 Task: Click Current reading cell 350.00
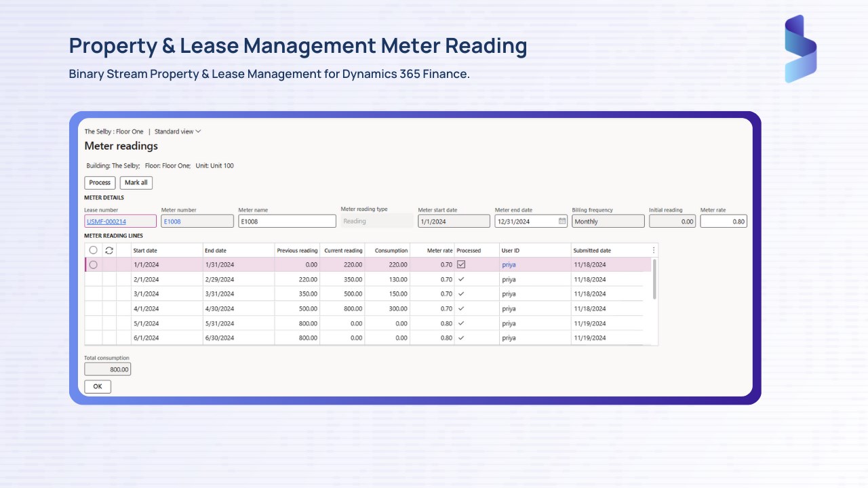(342, 279)
